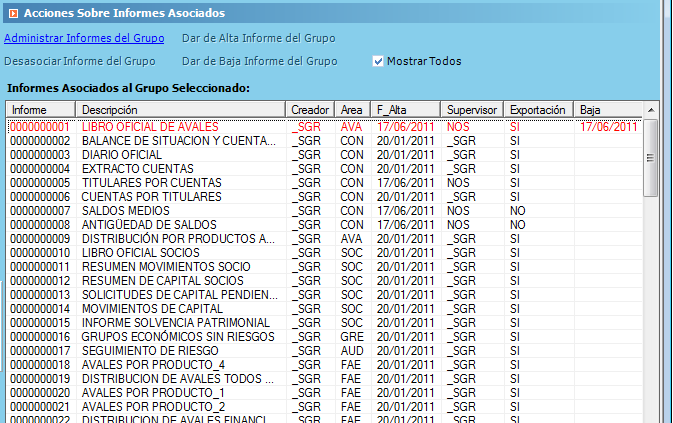Screen dimensions: 673x423
Task: Select ANTIGÜEDAD DE SALDOS report
Action: tap(324, 225)
